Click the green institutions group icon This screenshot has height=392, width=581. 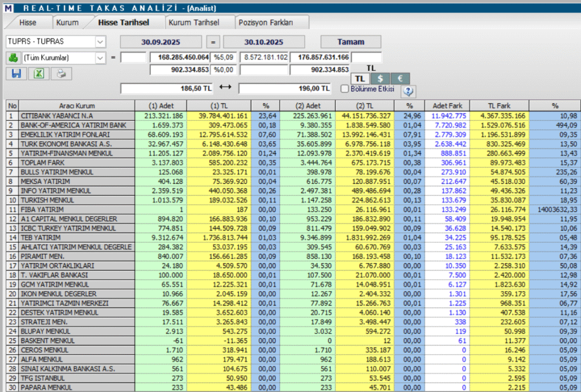pos(12,57)
